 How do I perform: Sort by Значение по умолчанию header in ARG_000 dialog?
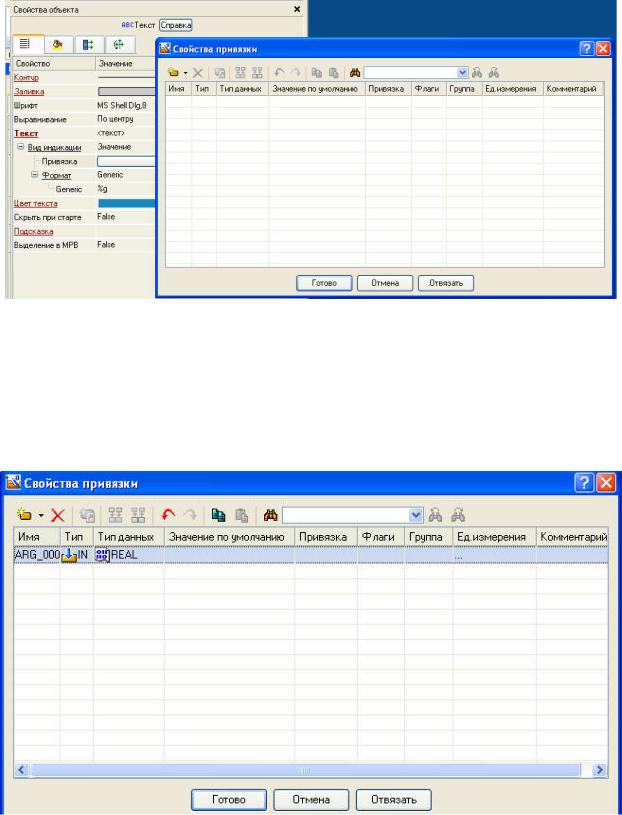click(x=229, y=537)
